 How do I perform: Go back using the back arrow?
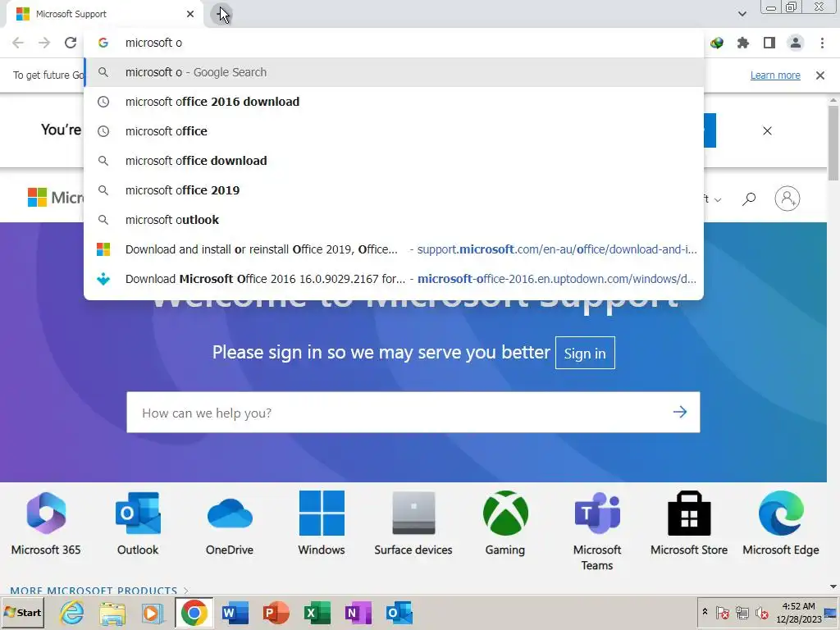pyautogui.click(x=18, y=43)
